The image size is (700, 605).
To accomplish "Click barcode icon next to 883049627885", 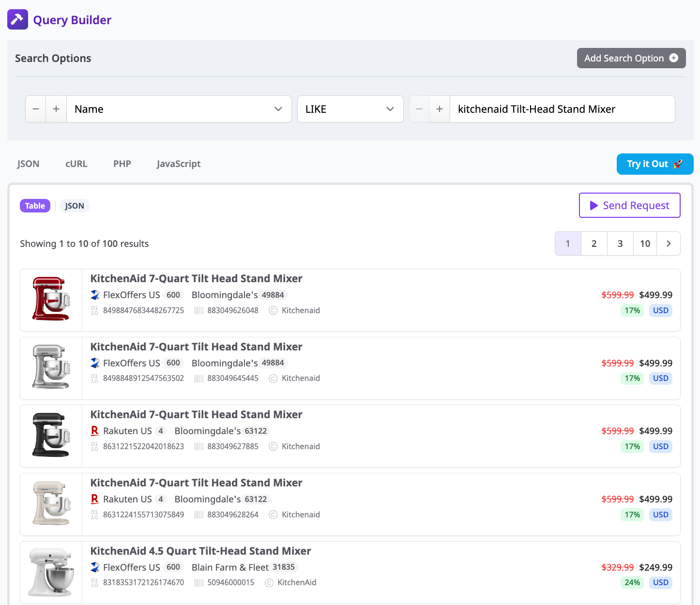I will (x=198, y=446).
